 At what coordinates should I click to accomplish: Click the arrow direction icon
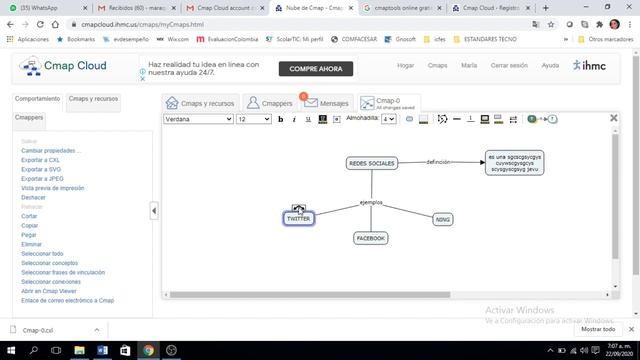[x=513, y=119]
